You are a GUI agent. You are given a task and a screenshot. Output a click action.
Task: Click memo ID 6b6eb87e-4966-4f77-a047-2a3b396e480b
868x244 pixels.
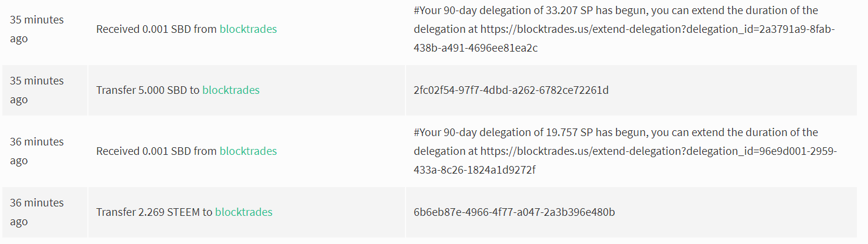coord(514,212)
